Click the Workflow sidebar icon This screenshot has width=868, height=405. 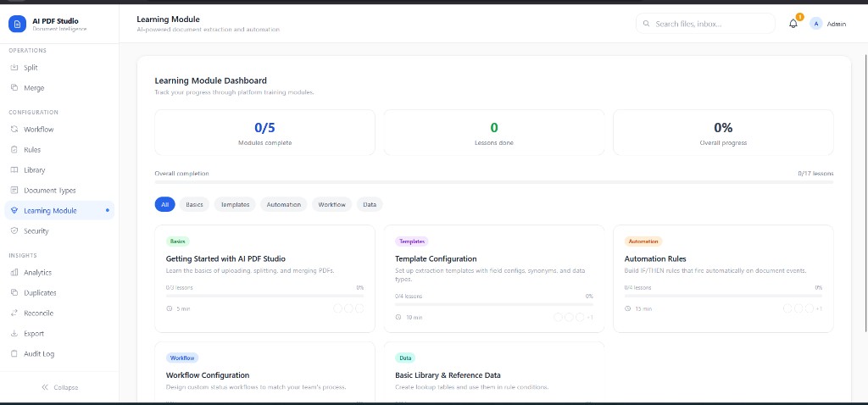(x=14, y=129)
